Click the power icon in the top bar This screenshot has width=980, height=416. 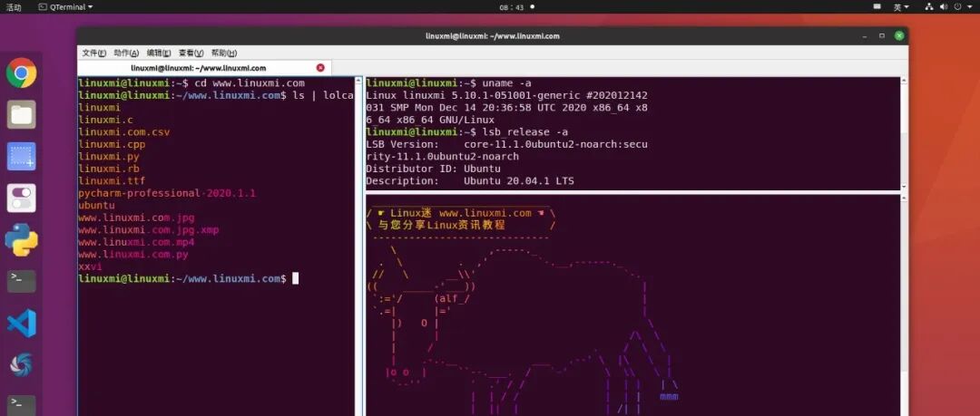coord(959,7)
